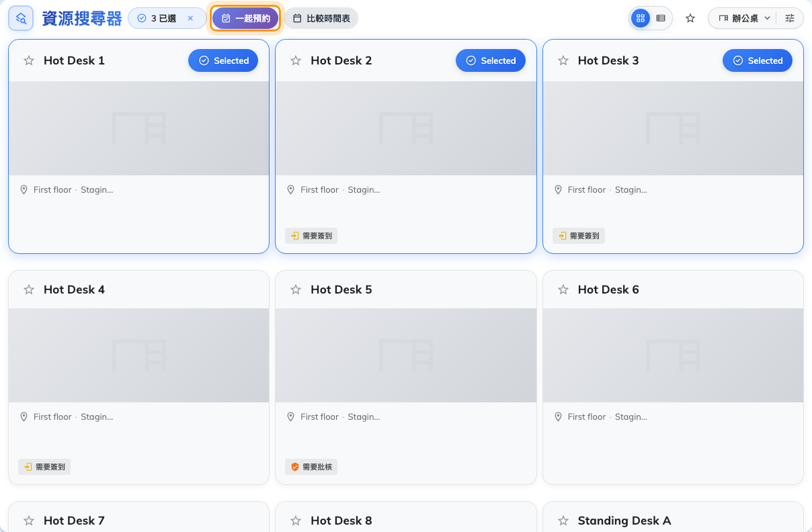Favorite Hot Desk 5 with its star

[x=296, y=290]
